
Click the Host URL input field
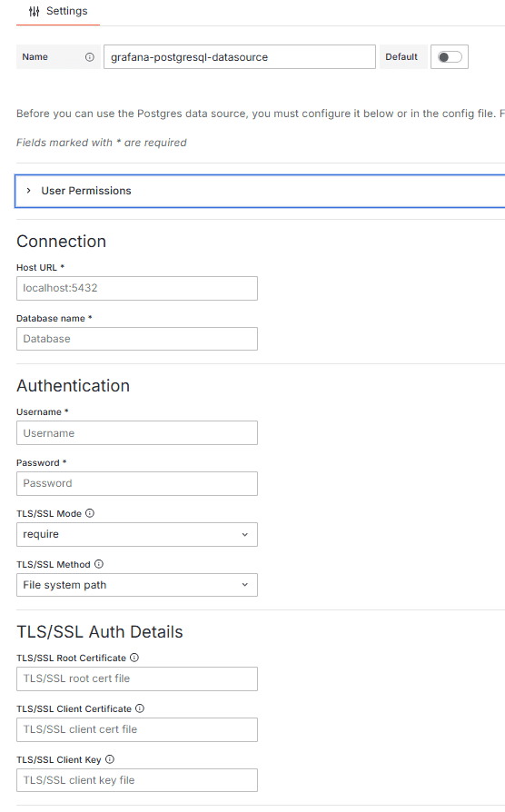pyautogui.click(x=137, y=288)
